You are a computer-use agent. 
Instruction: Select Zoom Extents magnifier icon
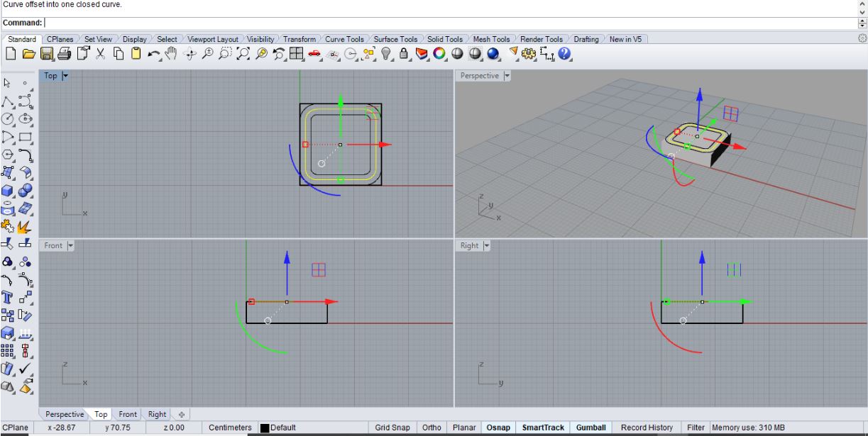coord(243,53)
